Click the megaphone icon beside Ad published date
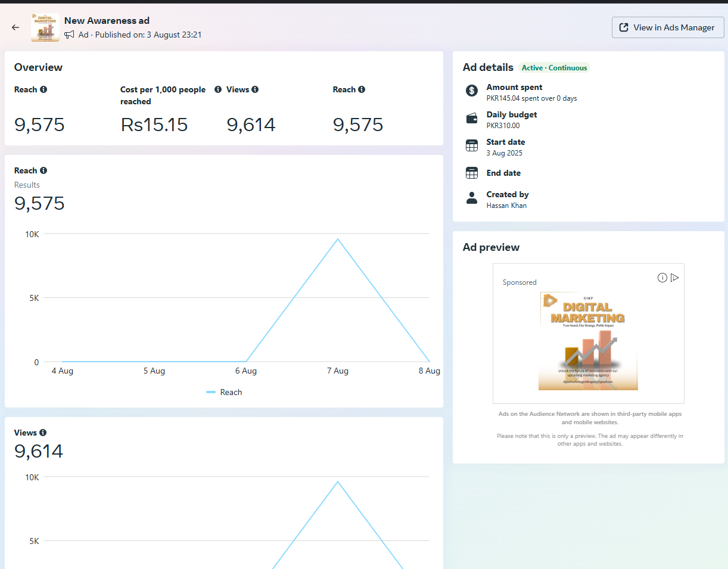The width and height of the screenshot is (728, 569). point(70,35)
